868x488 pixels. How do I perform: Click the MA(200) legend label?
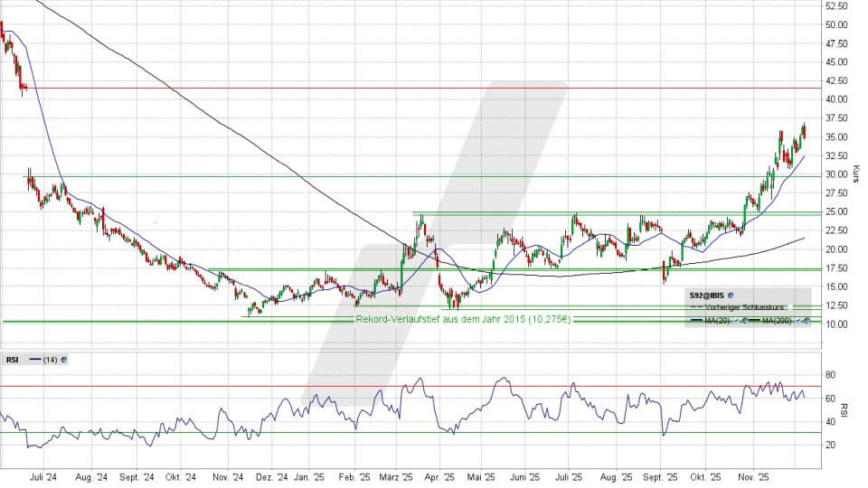(x=778, y=321)
